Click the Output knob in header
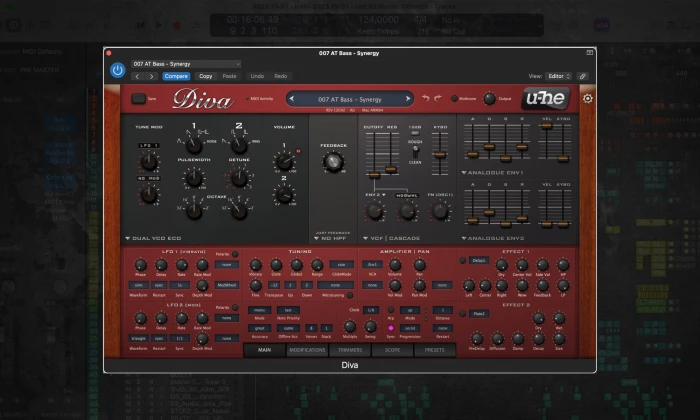The image size is (700, 420). [x=491, y=98]
